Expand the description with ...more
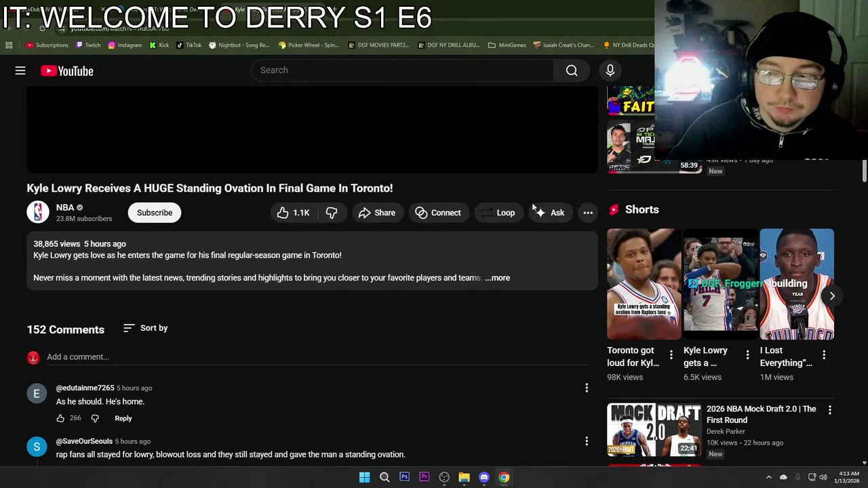868x488 pixels. pos(497,278)
